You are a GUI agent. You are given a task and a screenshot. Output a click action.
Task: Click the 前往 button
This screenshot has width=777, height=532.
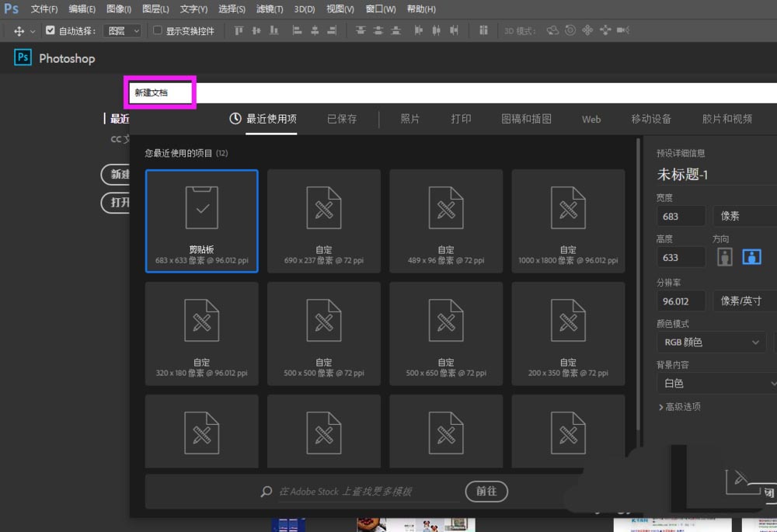pyautogui.click(x=486, y=492)
